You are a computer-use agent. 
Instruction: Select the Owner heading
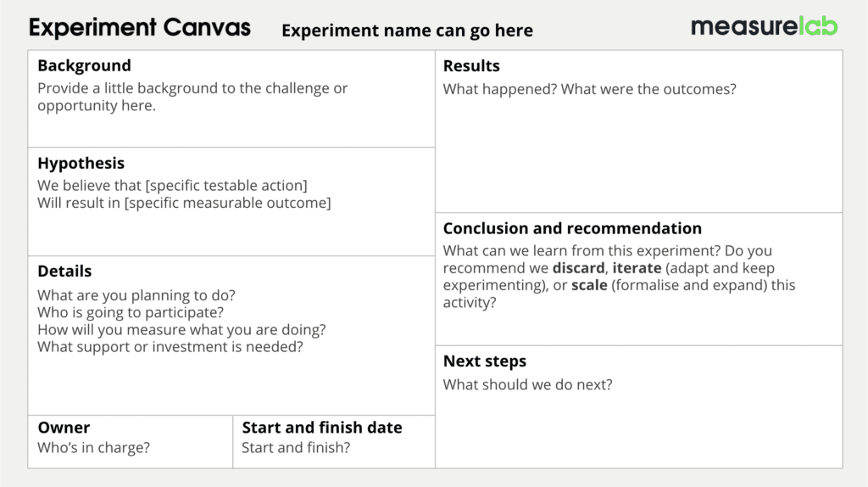64,428
